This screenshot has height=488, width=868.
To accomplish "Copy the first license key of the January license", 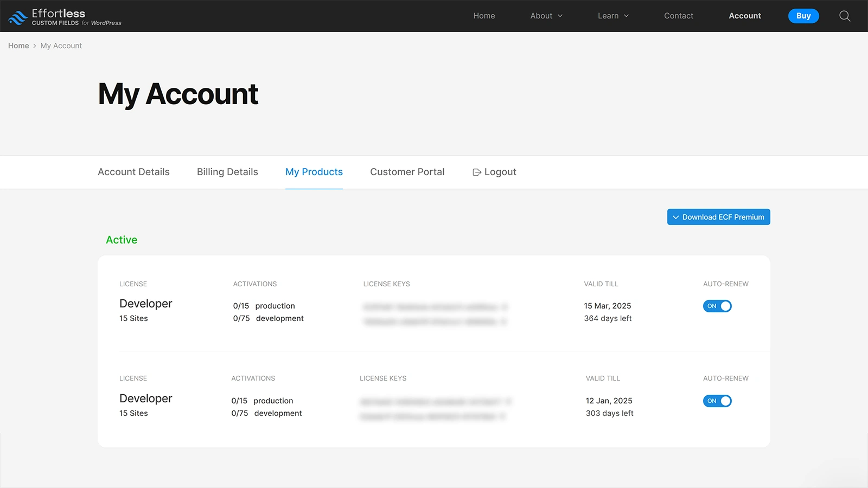I will click(x=507, y=401).
